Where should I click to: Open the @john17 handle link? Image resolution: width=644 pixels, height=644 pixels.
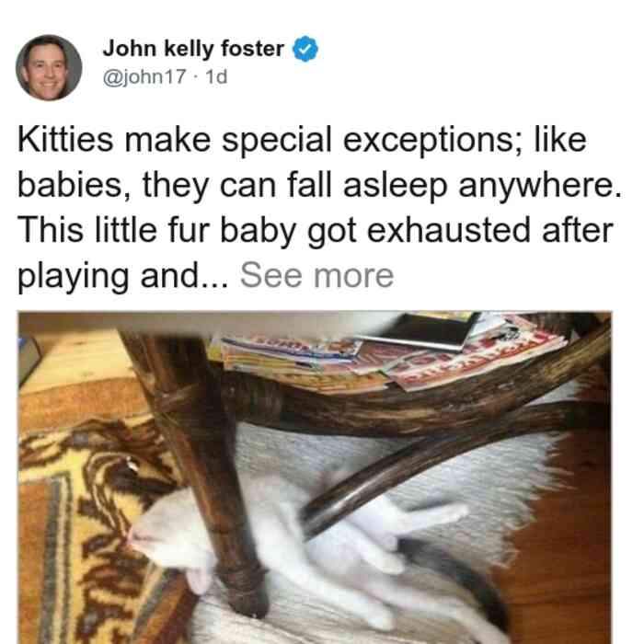[x=144, y=76]
